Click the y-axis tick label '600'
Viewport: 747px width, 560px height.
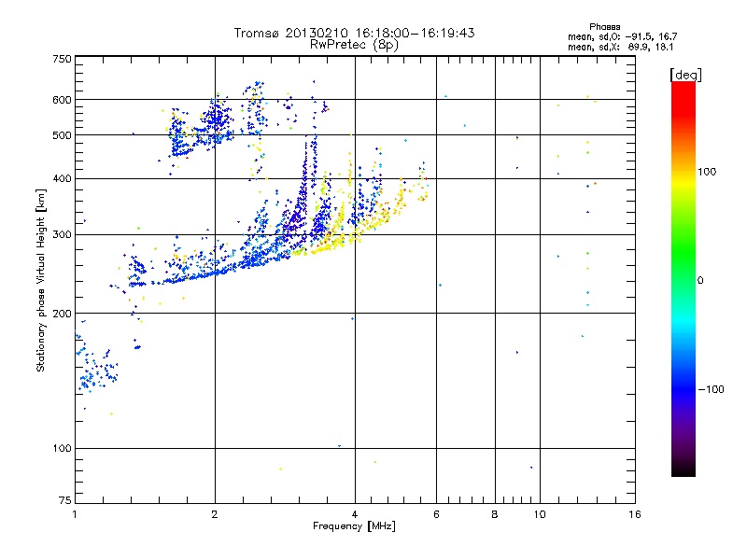pyautogui.click(x=62, y=100)
